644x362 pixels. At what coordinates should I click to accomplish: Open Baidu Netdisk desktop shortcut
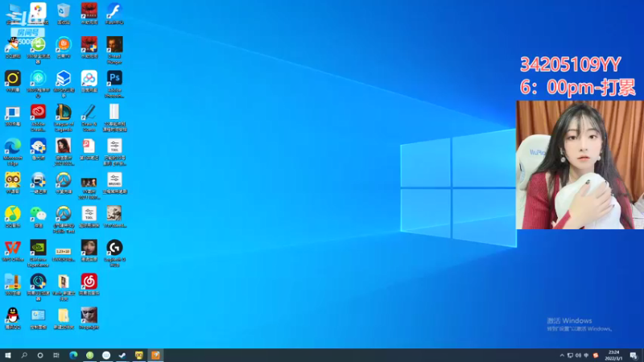[89, 81]
